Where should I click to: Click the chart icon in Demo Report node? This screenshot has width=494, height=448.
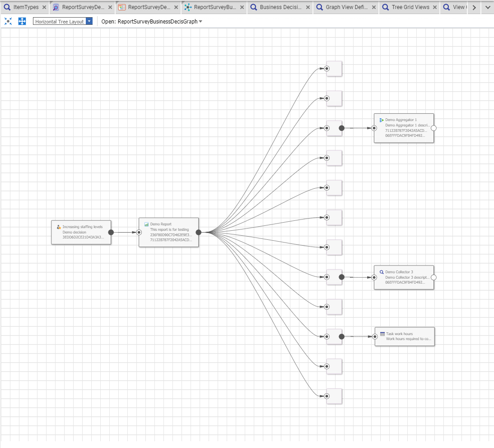point(146,224)
